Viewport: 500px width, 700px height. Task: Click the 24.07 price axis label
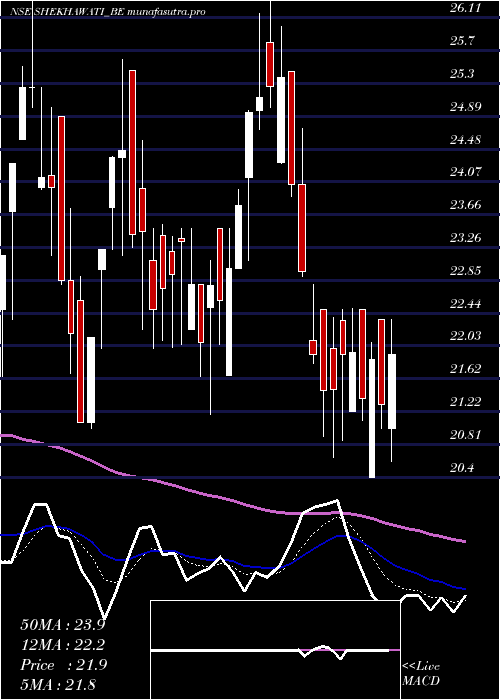point(465,172)
